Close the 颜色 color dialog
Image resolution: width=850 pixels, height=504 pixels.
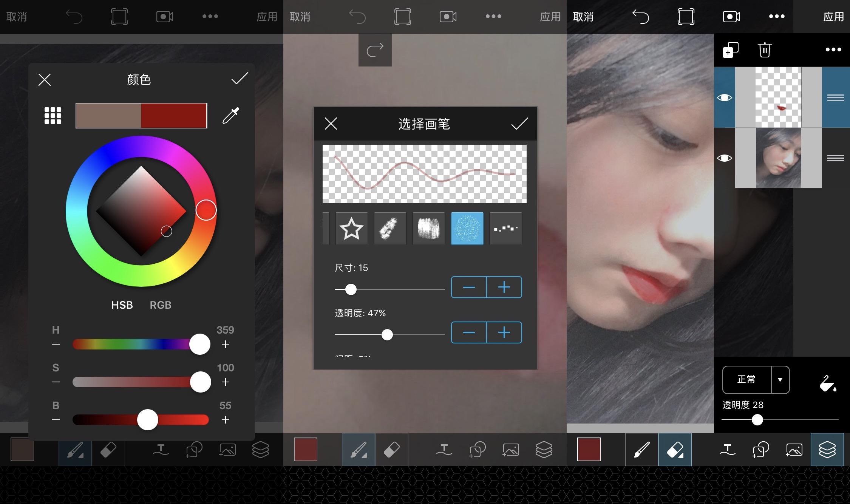tap(45, 80)
